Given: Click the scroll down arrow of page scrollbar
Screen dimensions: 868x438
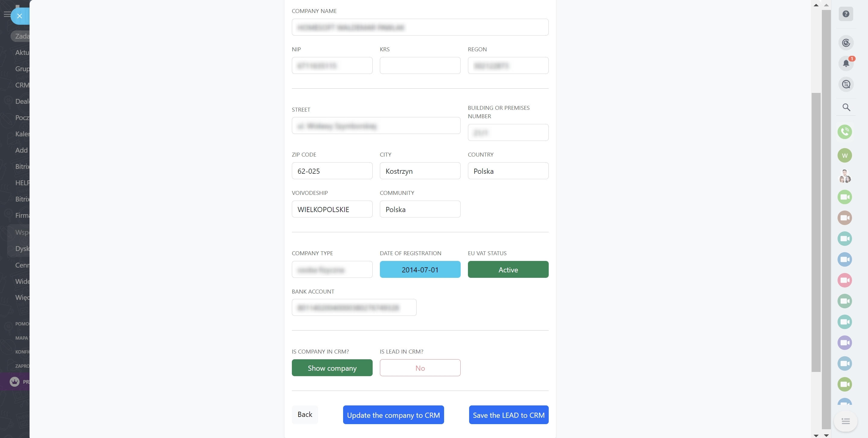Looking at the screenshot, I should 826,435.
